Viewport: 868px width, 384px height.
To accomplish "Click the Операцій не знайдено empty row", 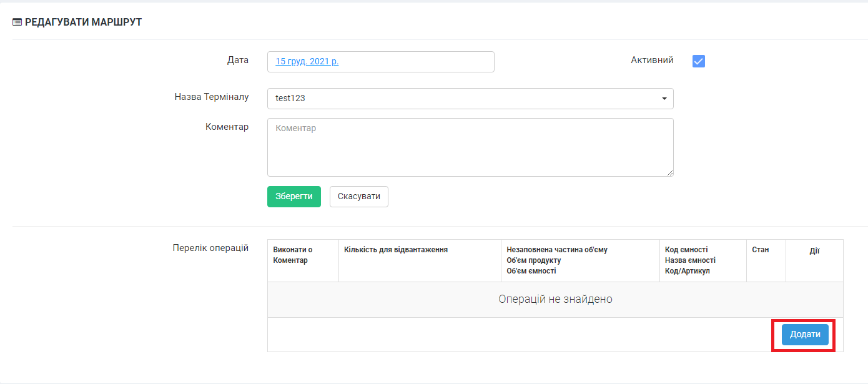I will point(555,300).
